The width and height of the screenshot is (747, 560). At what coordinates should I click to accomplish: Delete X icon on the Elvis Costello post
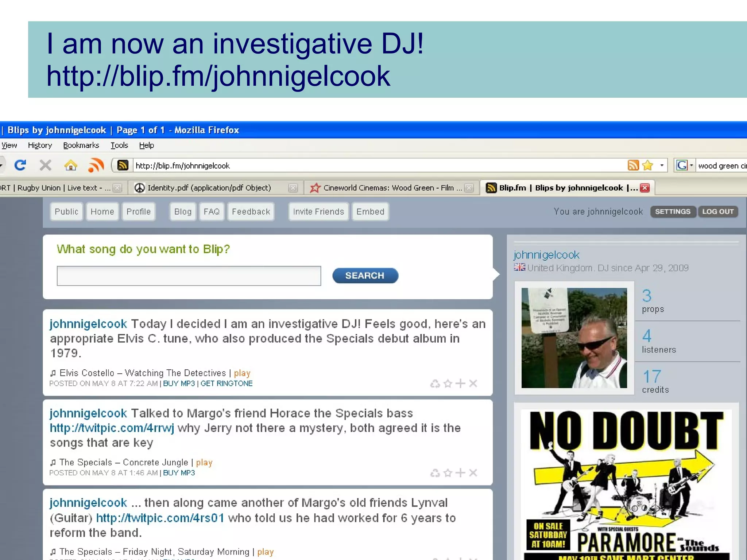473,384
